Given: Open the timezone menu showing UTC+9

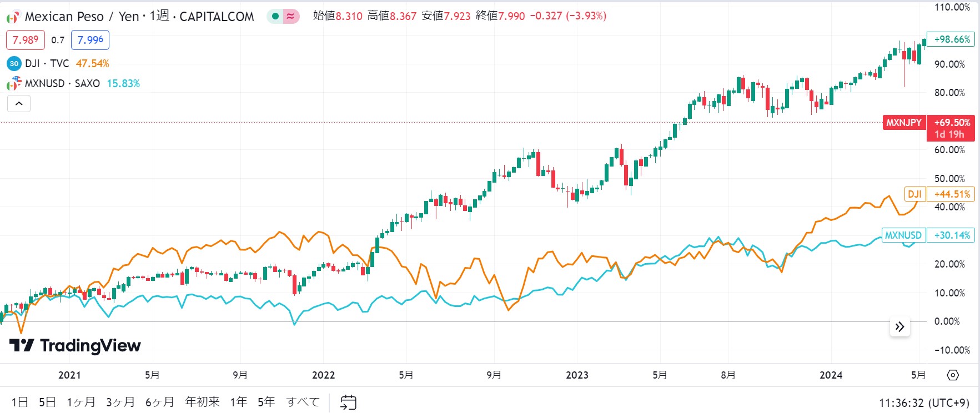Looking at the screenshot, I should [x=924, y=403].
